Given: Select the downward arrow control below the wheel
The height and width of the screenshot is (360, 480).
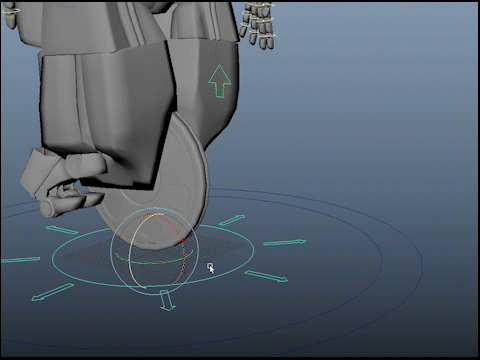Looking at the screenshot, I should point(167,300).
